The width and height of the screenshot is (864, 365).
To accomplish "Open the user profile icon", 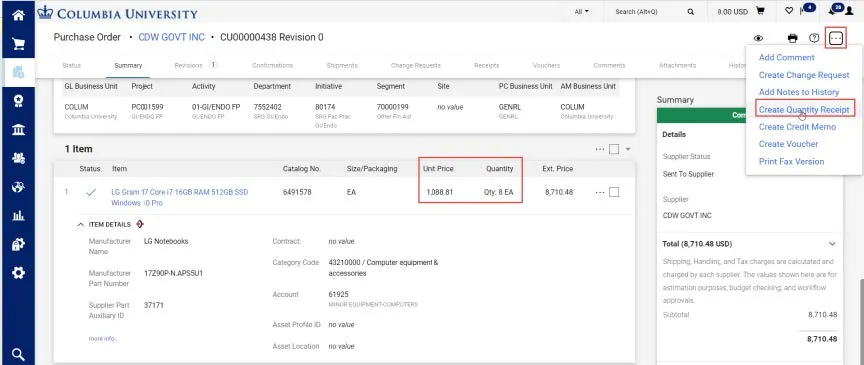I will 849,12.
